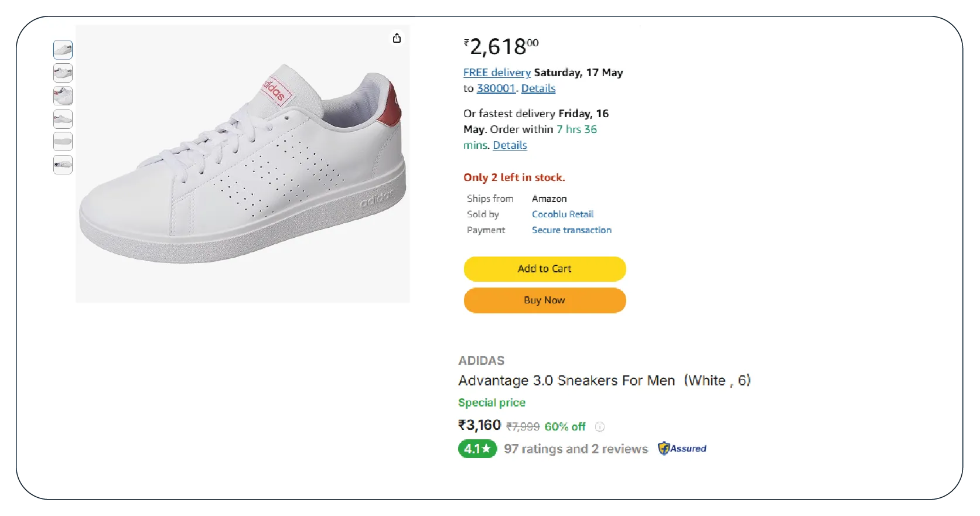This screenshot has width=980, height=516.
Task: Select the third shoe thumbnail
Action: point(63,95)
